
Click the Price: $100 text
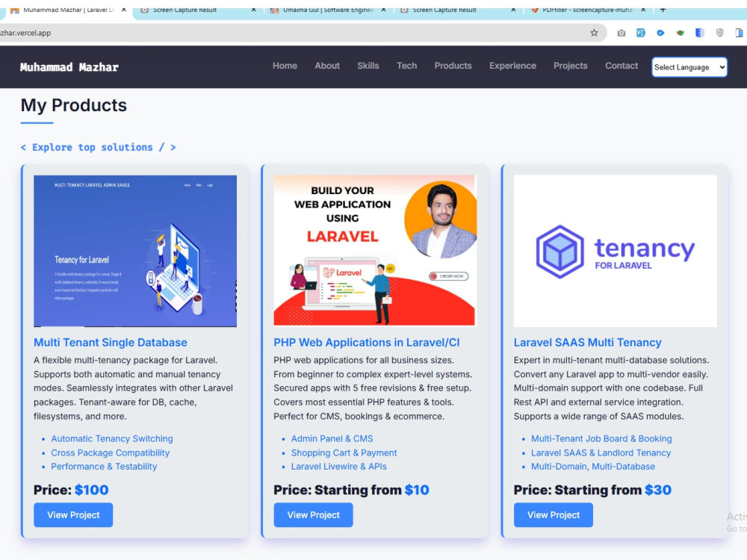tap(71, 490)
